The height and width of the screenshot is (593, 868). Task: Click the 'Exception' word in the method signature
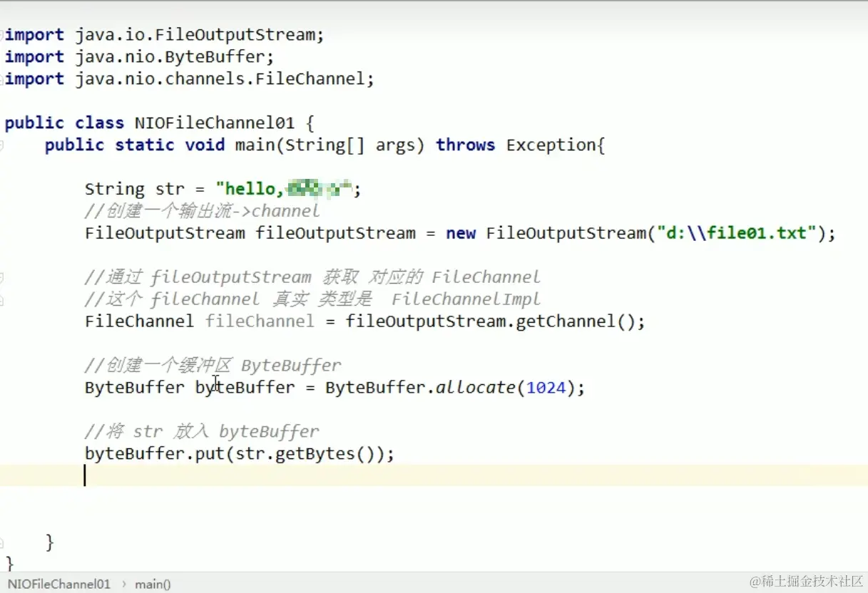(x=551, y=145)
